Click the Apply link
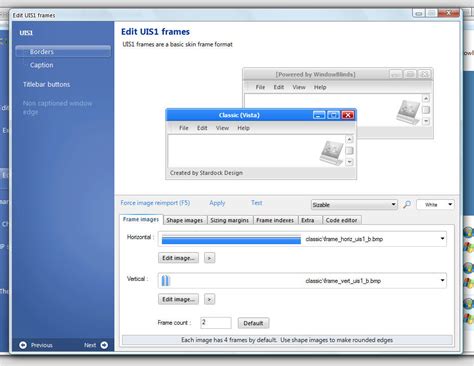Screen dimensions: 474x366 [x=217, y=203]
